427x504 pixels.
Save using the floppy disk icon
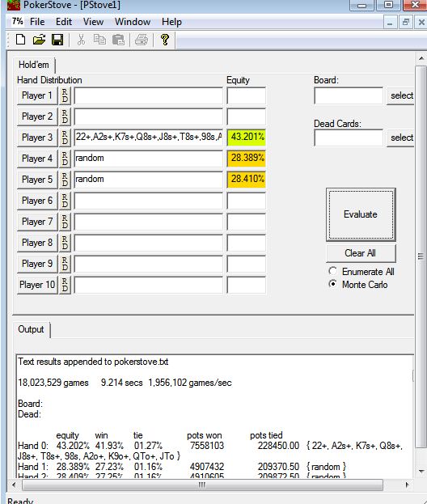pyautogui.click(x=57, y=40)
